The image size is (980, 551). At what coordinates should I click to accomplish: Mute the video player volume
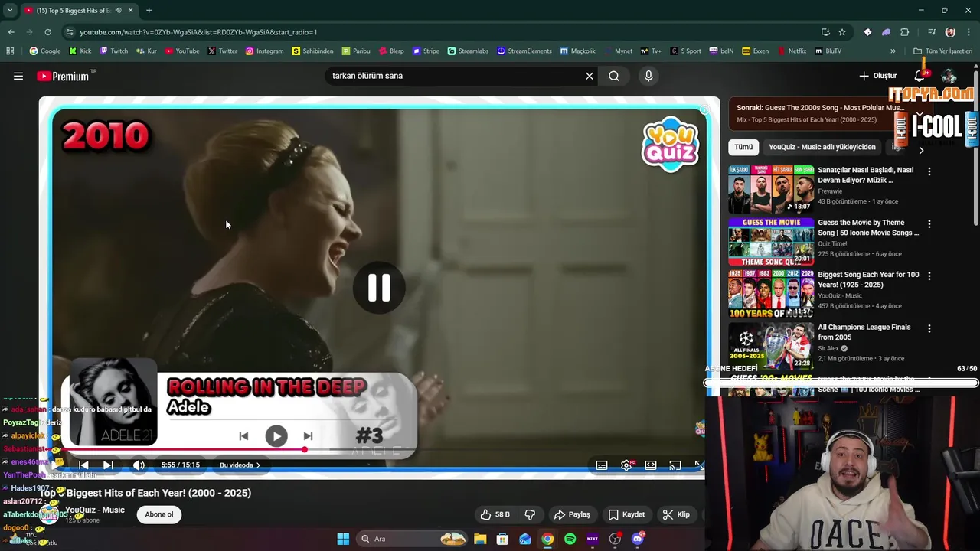tap(139, 465)
